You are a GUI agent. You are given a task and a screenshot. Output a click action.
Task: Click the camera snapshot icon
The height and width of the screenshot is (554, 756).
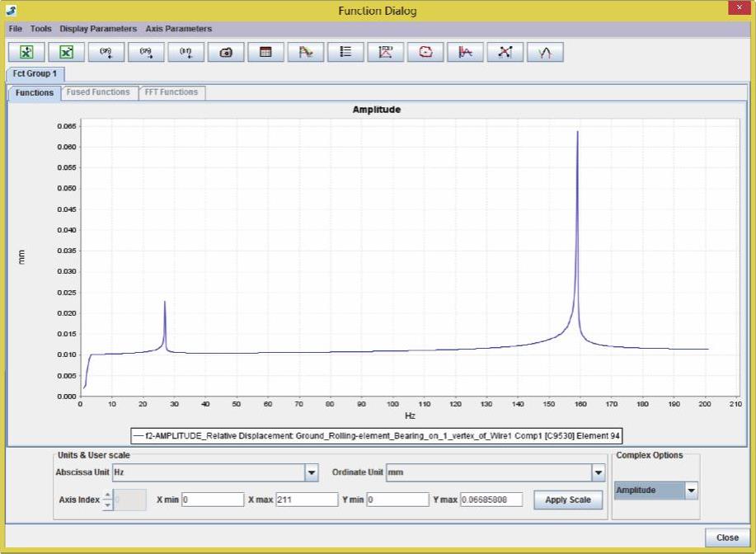(x=226, y=52)
